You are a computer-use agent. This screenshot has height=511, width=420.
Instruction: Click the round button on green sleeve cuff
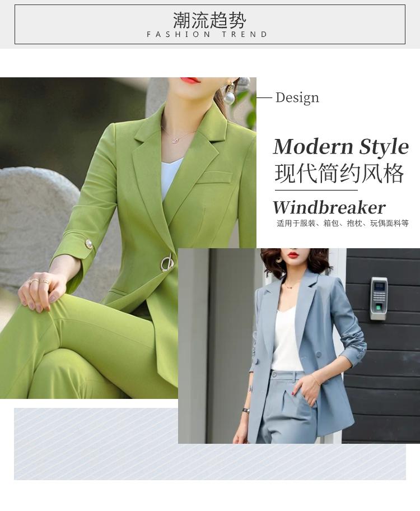pyautogui.click(x=88, y=244)
